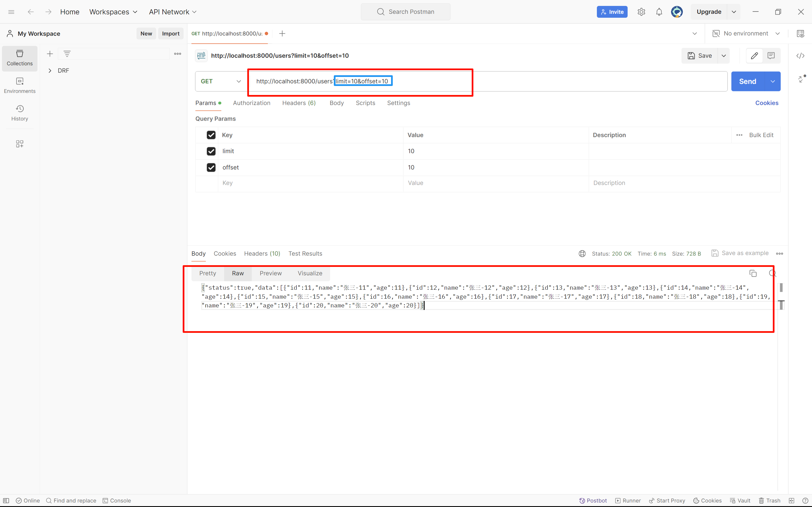The height and width of the screenshot is (507, 812).
Task: Copy response body with copy icon
Action: point(753,273)
